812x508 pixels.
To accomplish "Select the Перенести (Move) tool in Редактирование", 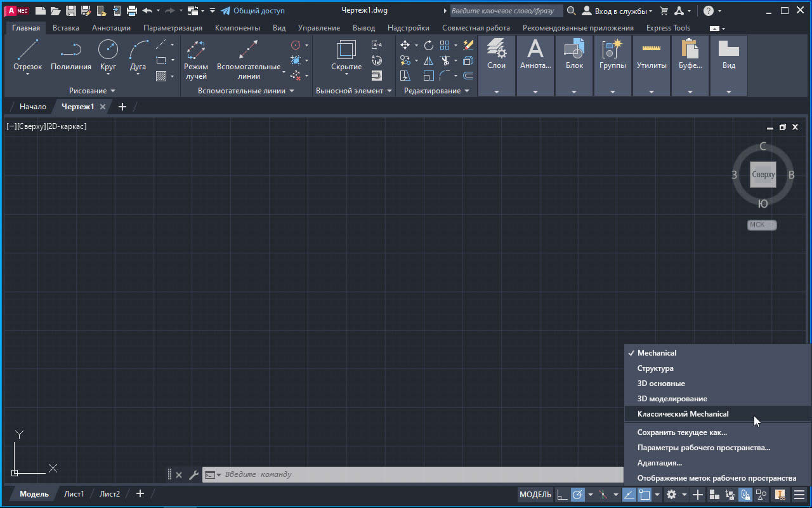I will (405, 46).
